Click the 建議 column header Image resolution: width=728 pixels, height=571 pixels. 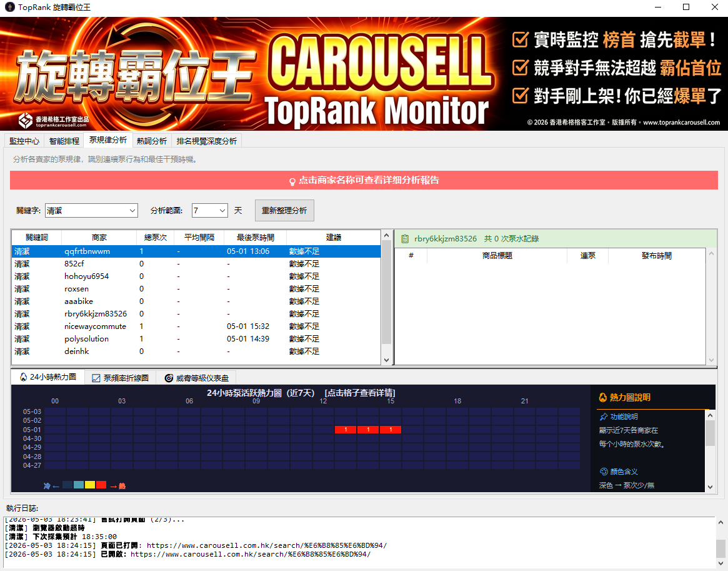[x=333, y=238]
